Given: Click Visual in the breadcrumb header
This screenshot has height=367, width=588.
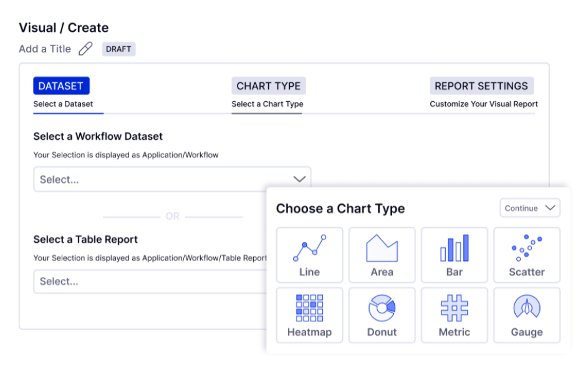Looking at the screenshot, I should [x=33, y=27].
